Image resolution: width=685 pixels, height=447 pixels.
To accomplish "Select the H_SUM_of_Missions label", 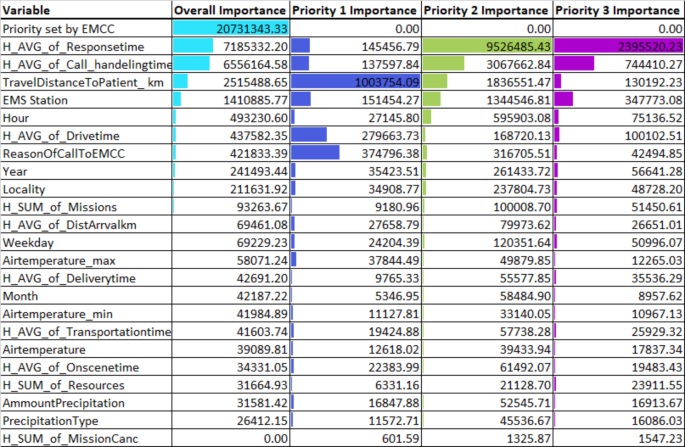I will click(60, 207).
